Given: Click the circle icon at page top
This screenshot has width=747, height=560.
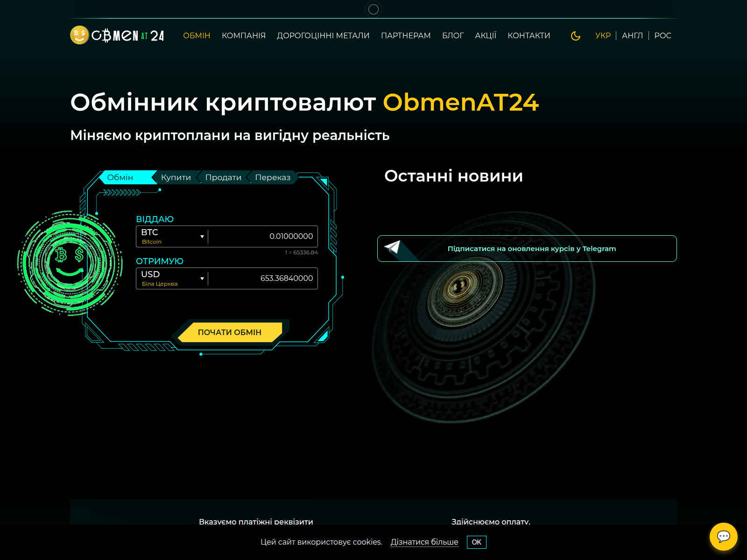Looking at the screenshot, I should pyautogui.click(x=373, y=9).
